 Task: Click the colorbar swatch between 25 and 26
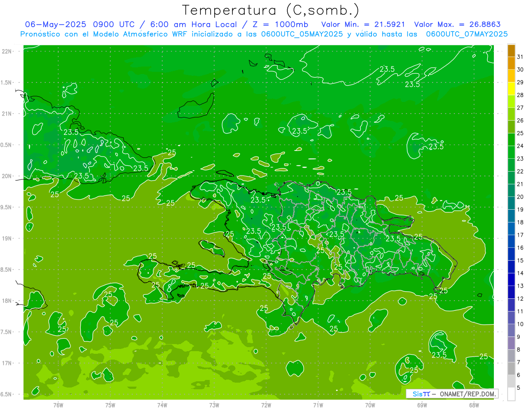(512, 127)
